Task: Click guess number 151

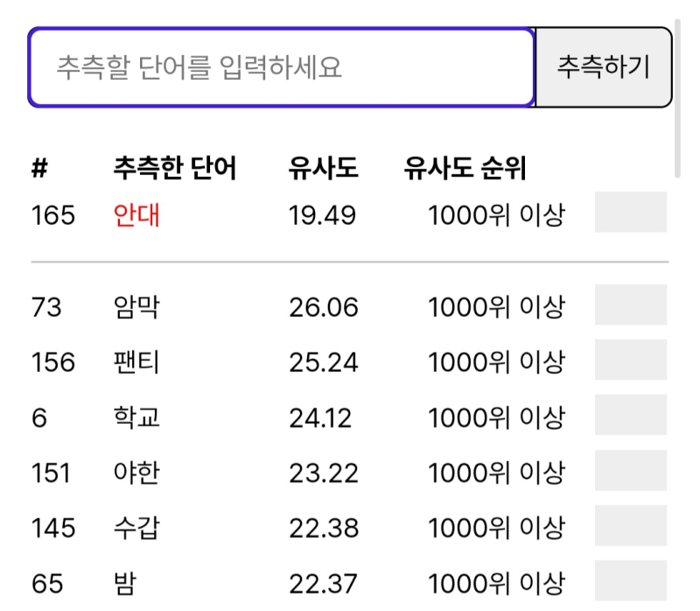Action: point(51,473)
